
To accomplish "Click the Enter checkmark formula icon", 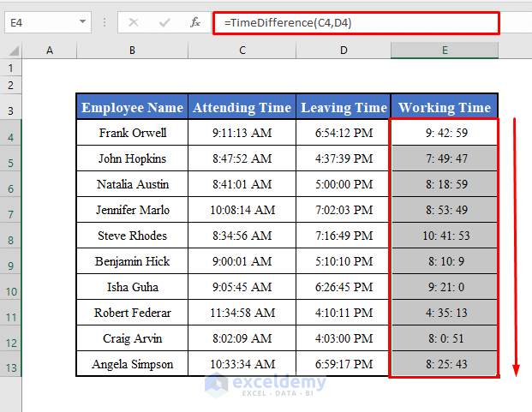I will [164, 23].
